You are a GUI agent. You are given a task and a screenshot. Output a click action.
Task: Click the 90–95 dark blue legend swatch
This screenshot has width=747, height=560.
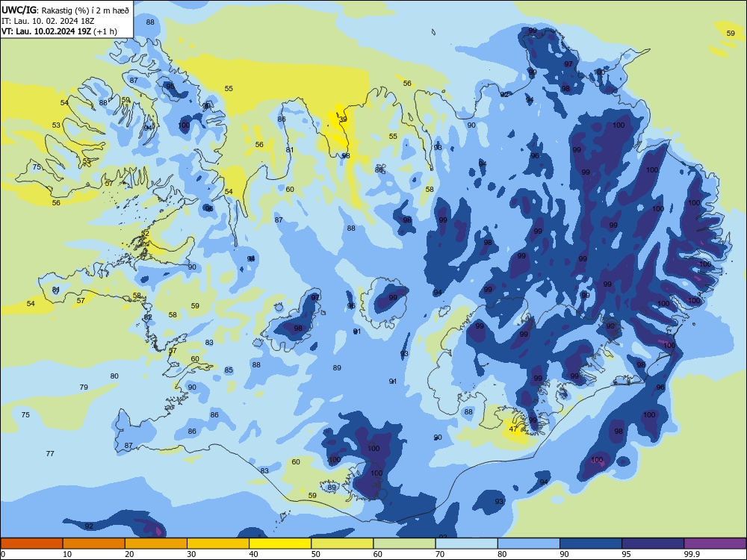point(591,544)
